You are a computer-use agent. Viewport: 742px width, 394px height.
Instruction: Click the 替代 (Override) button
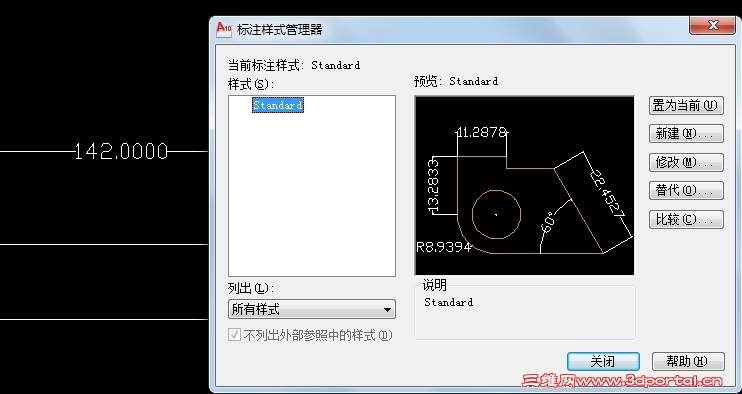(686, 191)
